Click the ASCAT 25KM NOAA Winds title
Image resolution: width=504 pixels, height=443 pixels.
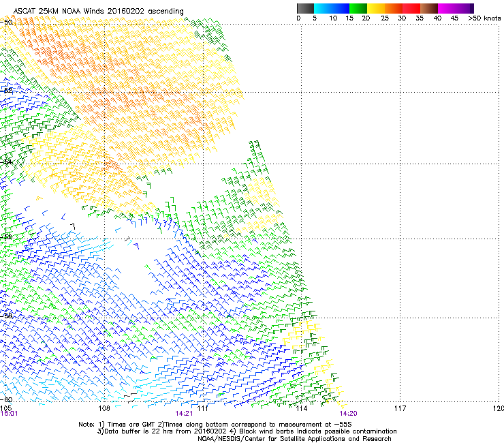click(98, 11)
